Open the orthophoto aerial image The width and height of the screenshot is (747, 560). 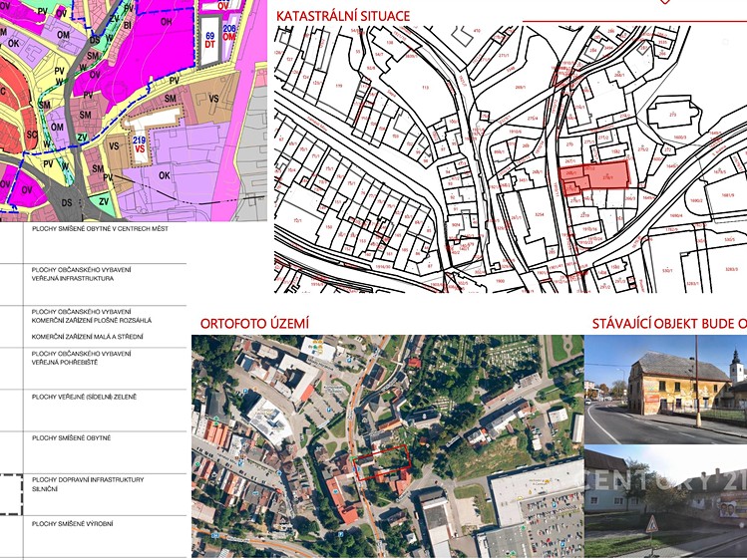click(387, 446)
